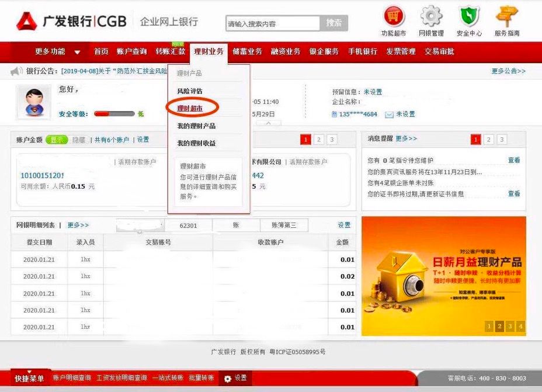Click account number 1010015120
542x392 pixels.
click(x=42, y=176)
